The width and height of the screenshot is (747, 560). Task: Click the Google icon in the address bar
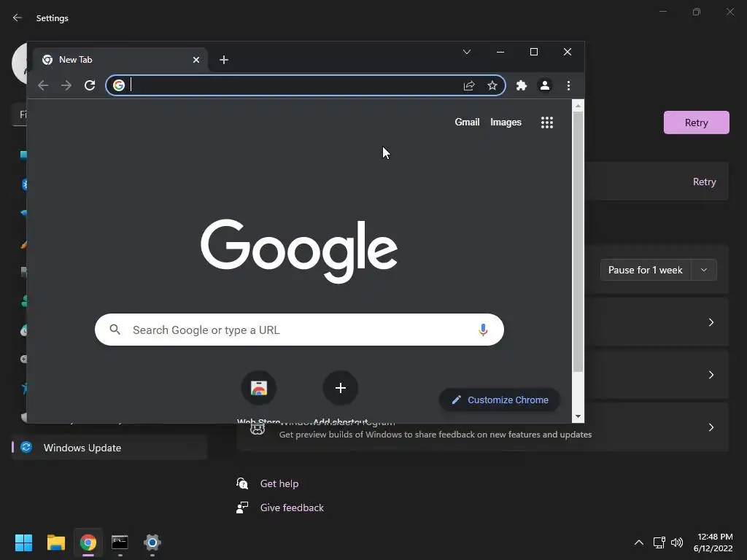point(119,85)
